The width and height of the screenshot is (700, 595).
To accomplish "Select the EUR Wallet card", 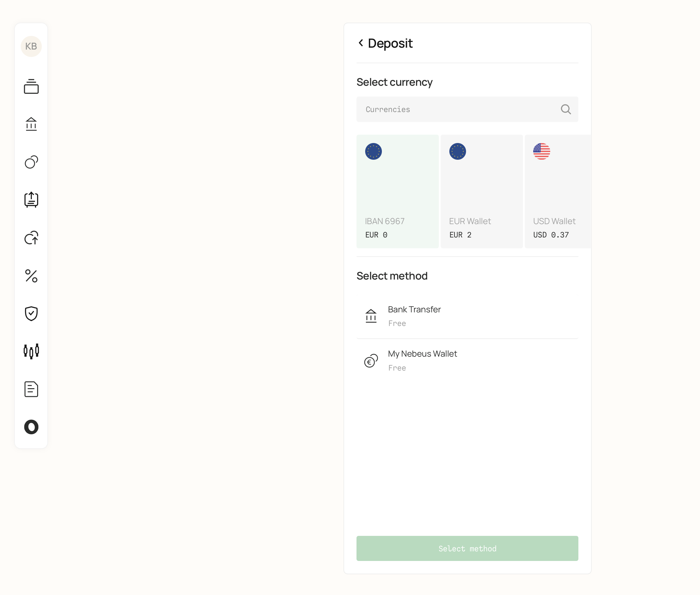I will 481,191.
